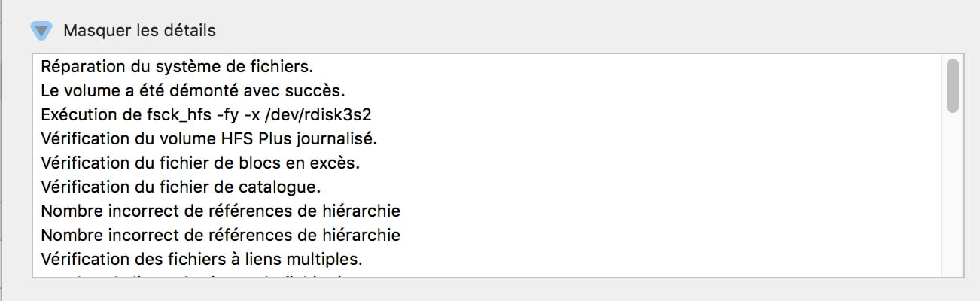
Task: Click line Vérification du volume HFS Plus
Action: 208,138
